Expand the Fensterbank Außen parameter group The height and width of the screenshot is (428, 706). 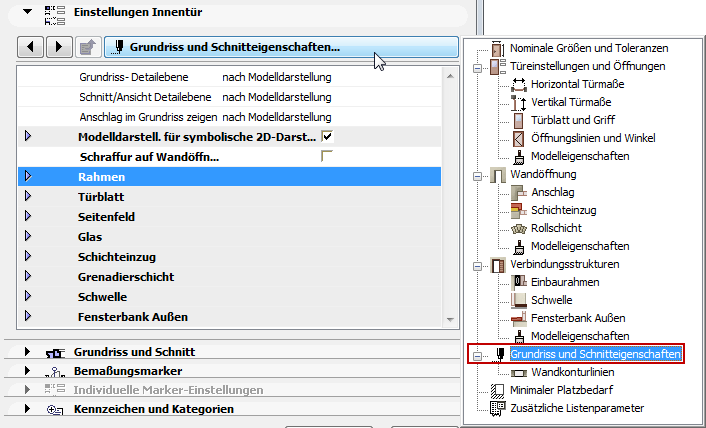click(28, 316)
